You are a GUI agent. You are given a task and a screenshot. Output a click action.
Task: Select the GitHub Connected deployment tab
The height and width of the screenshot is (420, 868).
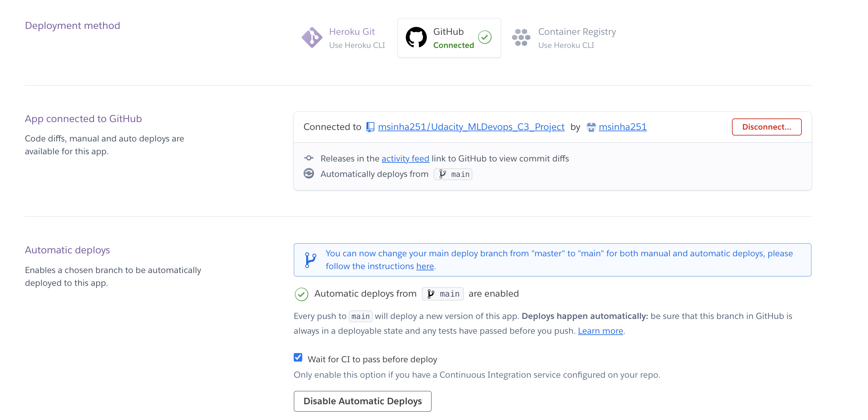point(449,38)
